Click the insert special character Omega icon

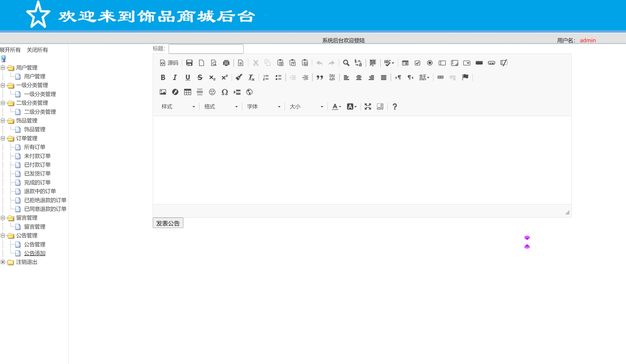click(224, 92)
